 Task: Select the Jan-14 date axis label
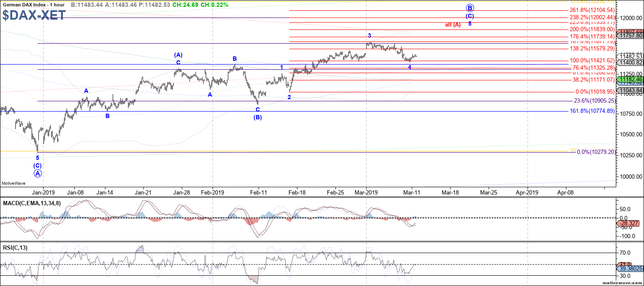[x=104, y=192]
